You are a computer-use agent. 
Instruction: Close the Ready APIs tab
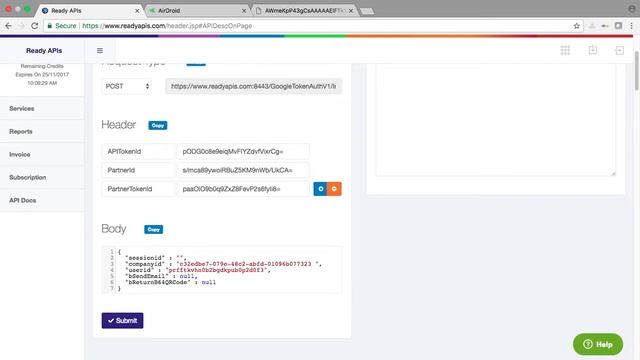pyautogui.click(x=137, y=11)
